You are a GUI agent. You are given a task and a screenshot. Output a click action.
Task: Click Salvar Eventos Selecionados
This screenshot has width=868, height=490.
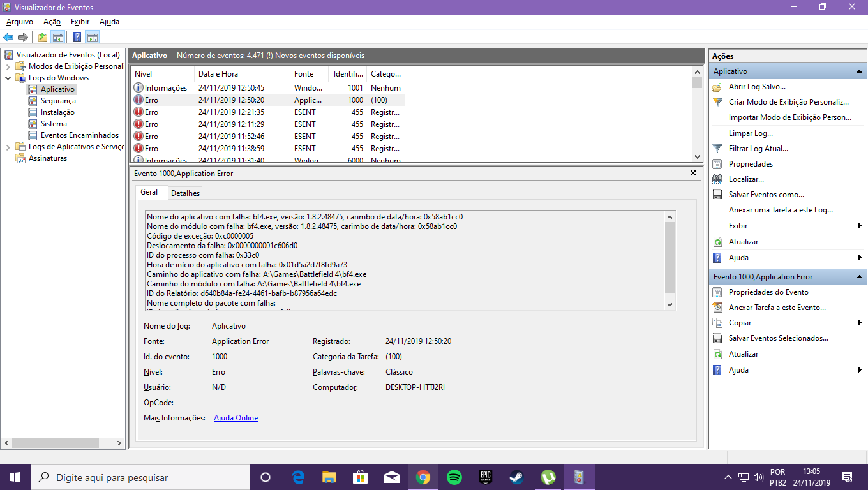pyautogui.click(x=779, y=338)
